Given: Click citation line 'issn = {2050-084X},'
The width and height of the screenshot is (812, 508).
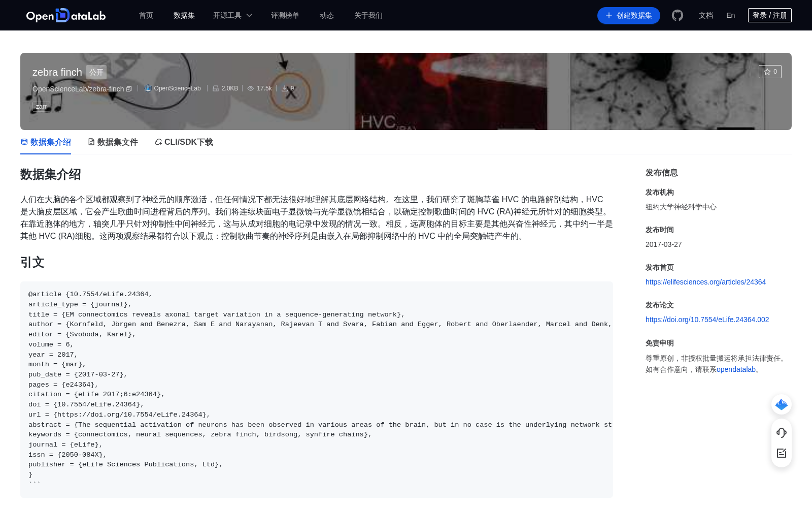Looking at the screenshot, I should [x=67, y=455].
